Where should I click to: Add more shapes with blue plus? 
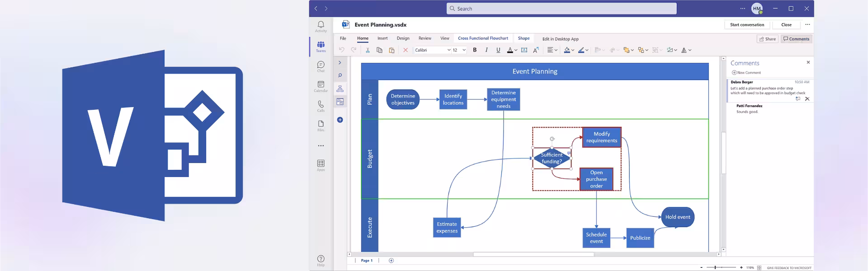[340, 120]
